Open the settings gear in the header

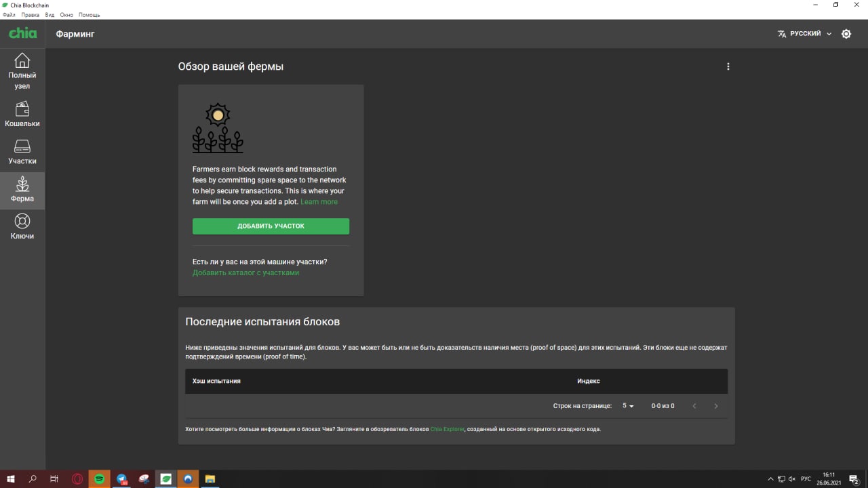tap(846, 34)
